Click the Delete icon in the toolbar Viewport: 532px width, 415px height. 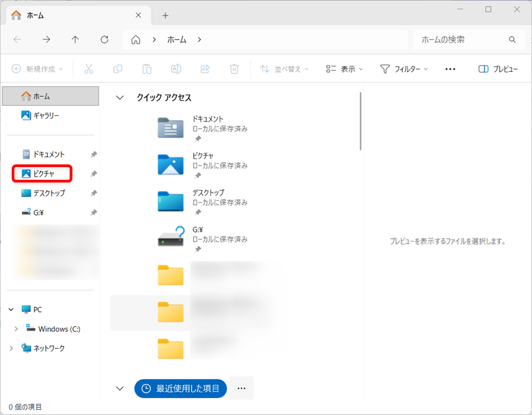tap(234, 69)
